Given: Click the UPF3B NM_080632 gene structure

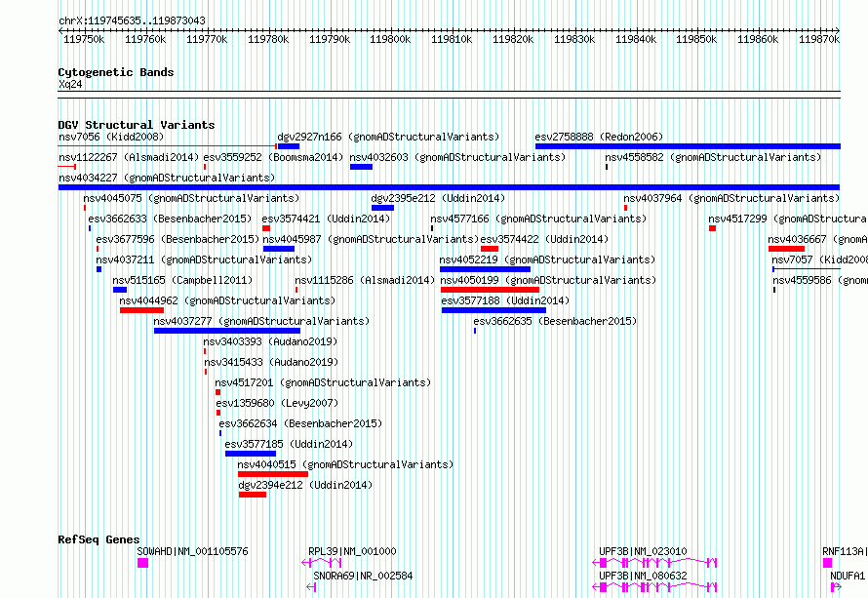Looking at the screenshot, I should click(654, 587).
